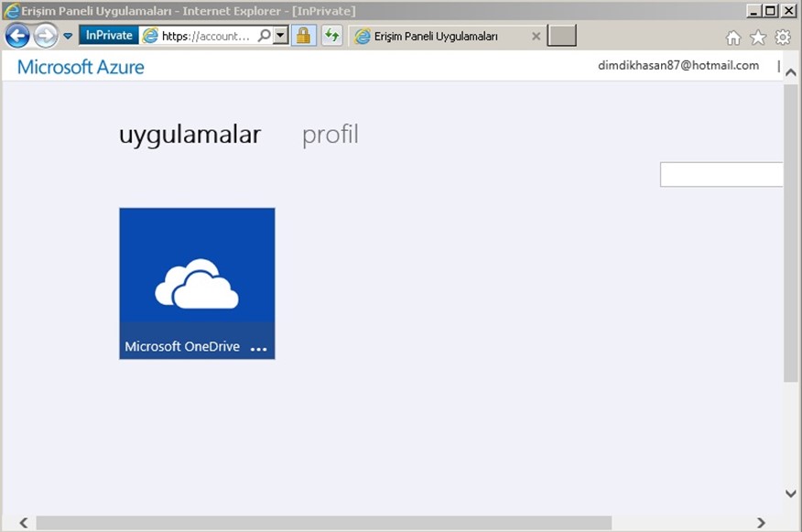Click the Internet Explorer title bar icon
The height and width of the screenshot is (532, 802).
click(x=11, y=11)
